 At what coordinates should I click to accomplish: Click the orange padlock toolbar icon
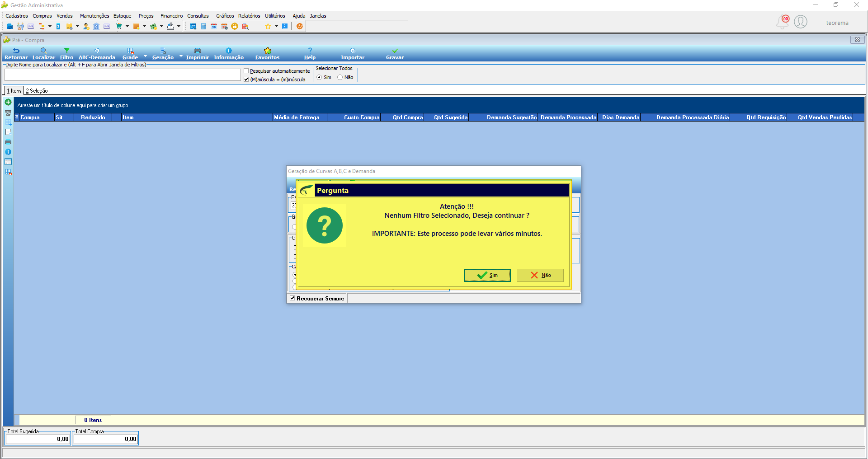235,26
